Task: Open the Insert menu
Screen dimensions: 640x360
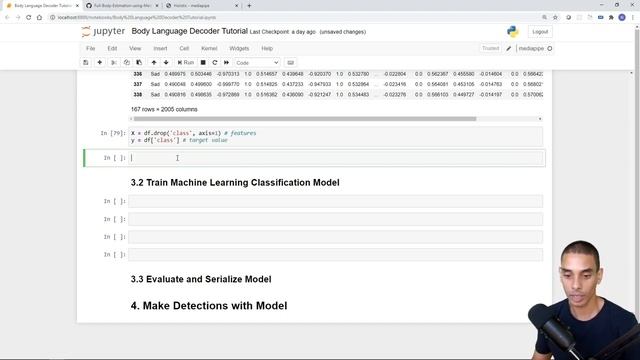Action: point(160,48)
